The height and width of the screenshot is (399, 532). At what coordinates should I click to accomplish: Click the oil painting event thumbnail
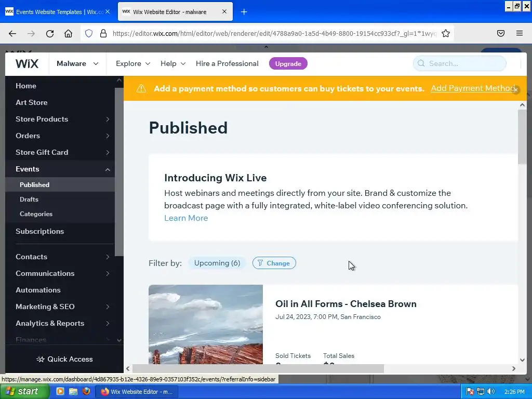(206, 324)
